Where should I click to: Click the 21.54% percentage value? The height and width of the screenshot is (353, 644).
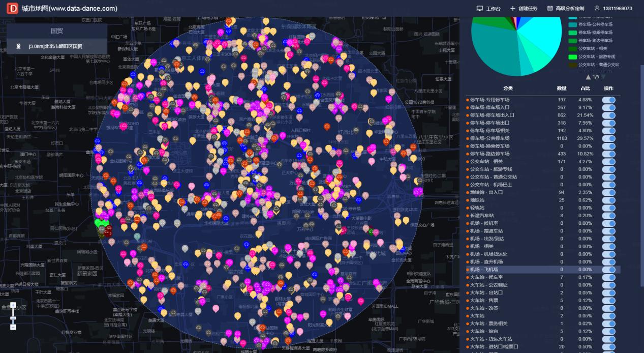coord(585,115)
